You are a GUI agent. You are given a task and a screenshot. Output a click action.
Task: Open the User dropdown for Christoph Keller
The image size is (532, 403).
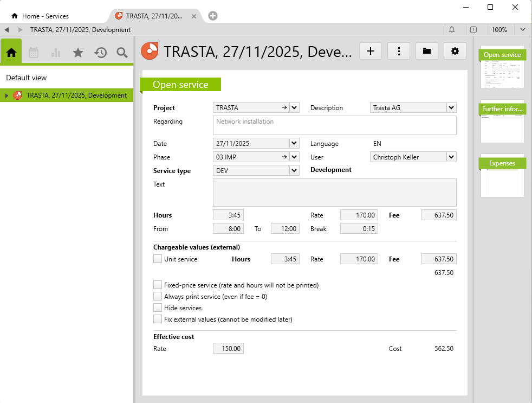tap(451, 157)
